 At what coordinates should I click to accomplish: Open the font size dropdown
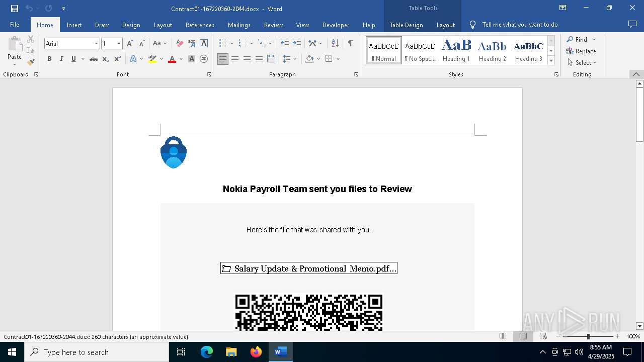pyautogui.click(x=119, y=44)
